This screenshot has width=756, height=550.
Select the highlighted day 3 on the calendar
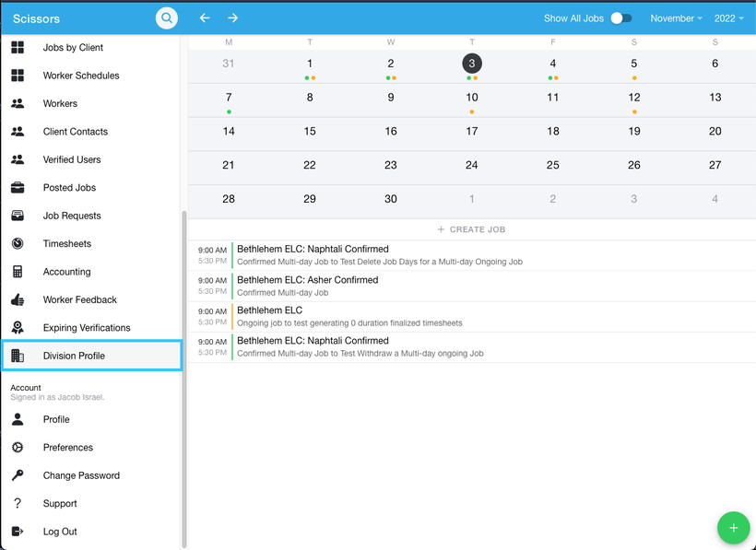coord(472,63)
